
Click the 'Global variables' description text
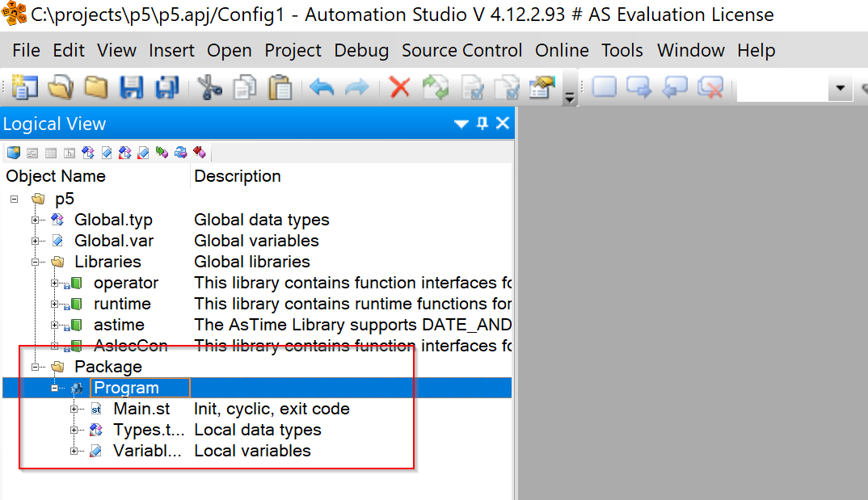256,242
